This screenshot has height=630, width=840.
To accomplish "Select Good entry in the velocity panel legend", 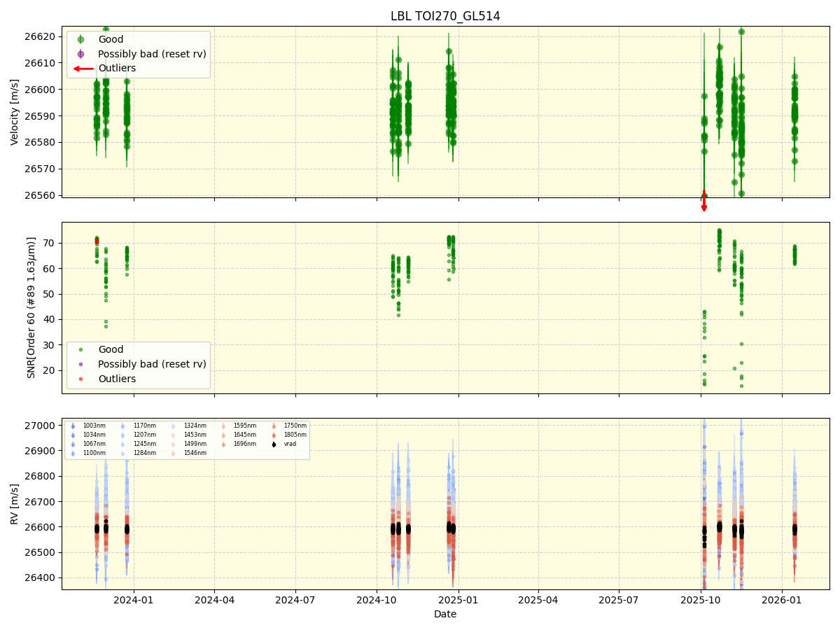I will tap(111, 39).
